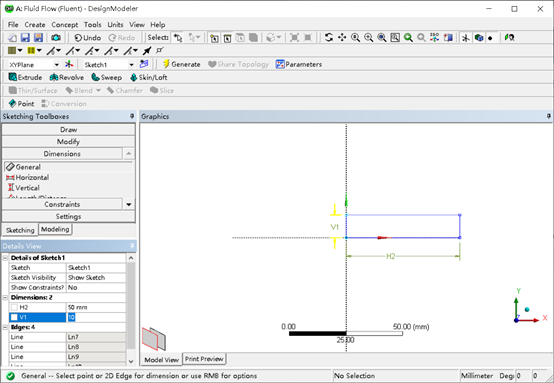This screenshot has width=554, height=383.
Task: Open the Draw toolbox
Action: [x=68, y=130]
